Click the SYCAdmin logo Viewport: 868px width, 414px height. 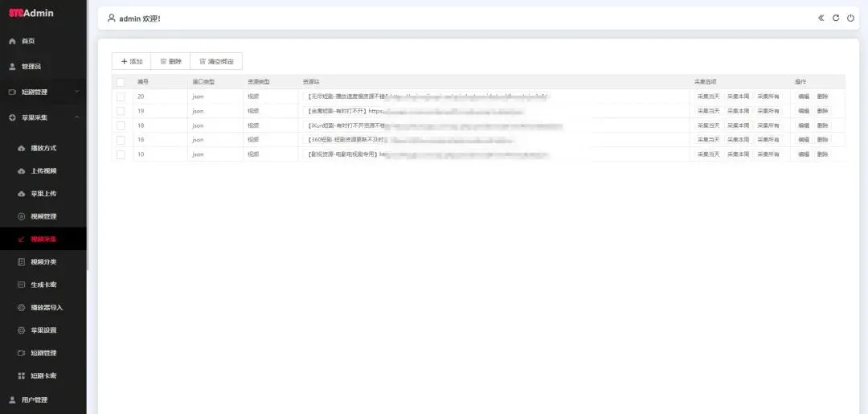31,13
